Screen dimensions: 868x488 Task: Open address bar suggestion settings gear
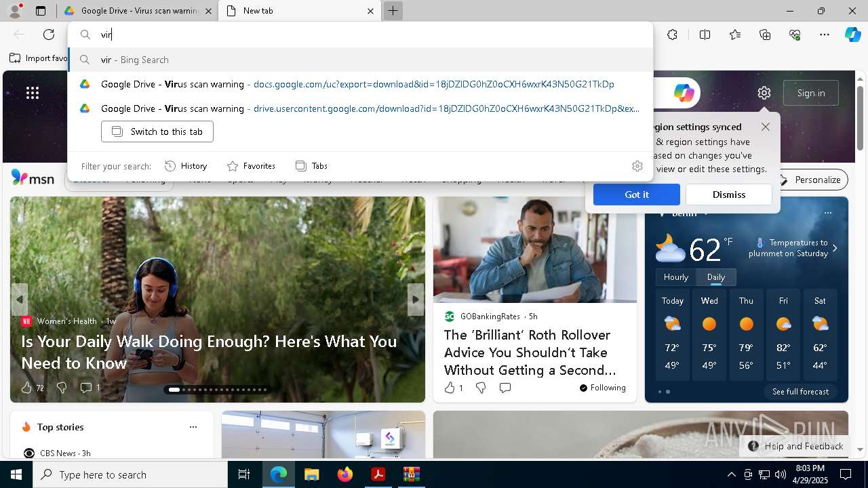(x=637, y=166)
